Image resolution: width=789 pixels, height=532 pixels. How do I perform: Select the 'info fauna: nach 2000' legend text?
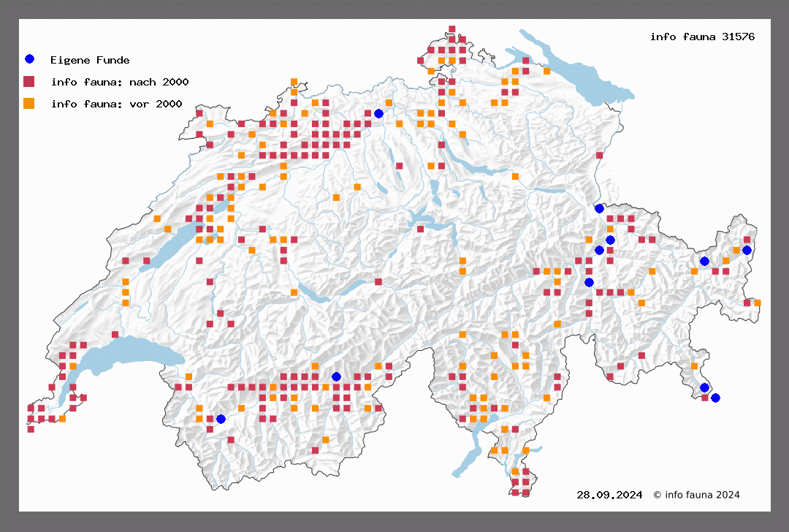[x=116, y=82]
